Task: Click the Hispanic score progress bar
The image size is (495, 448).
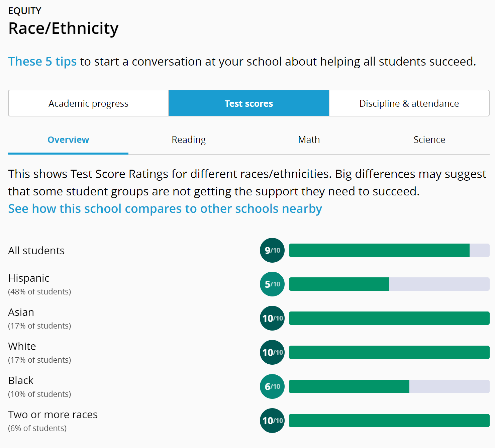Action: (389, 284)
